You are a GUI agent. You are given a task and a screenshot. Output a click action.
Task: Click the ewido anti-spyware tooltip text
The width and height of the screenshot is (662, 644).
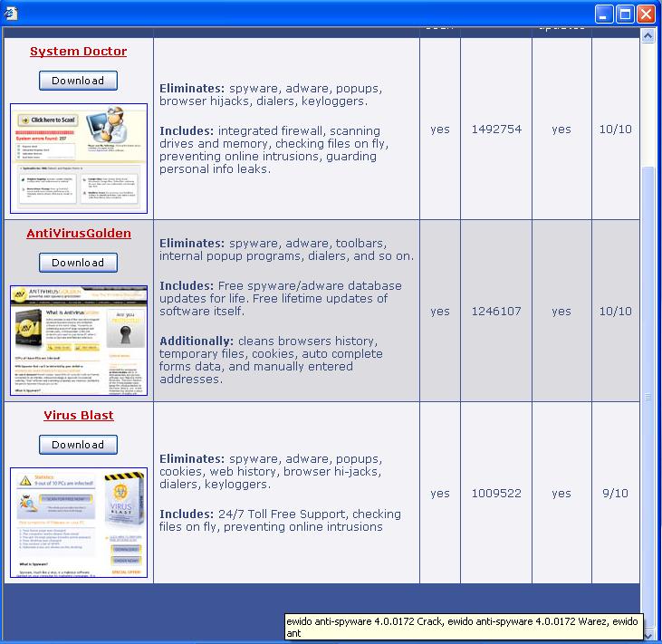click(x=463, y=627)
